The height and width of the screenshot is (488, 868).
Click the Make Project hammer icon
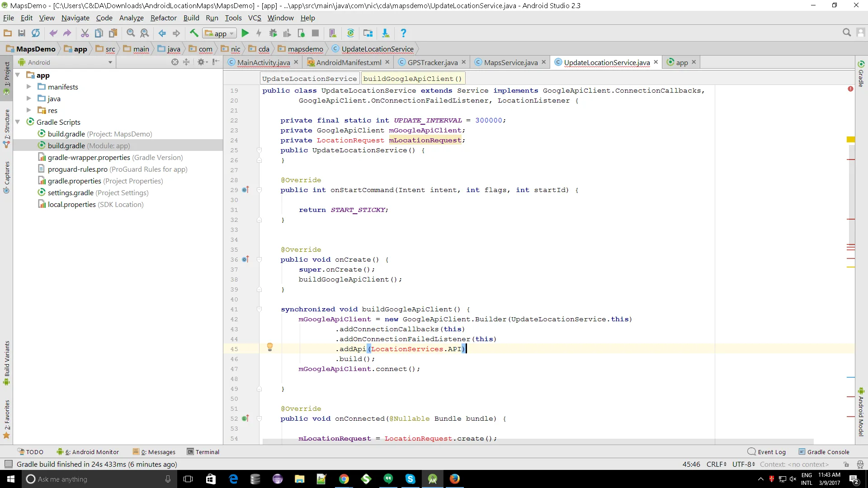194,33
